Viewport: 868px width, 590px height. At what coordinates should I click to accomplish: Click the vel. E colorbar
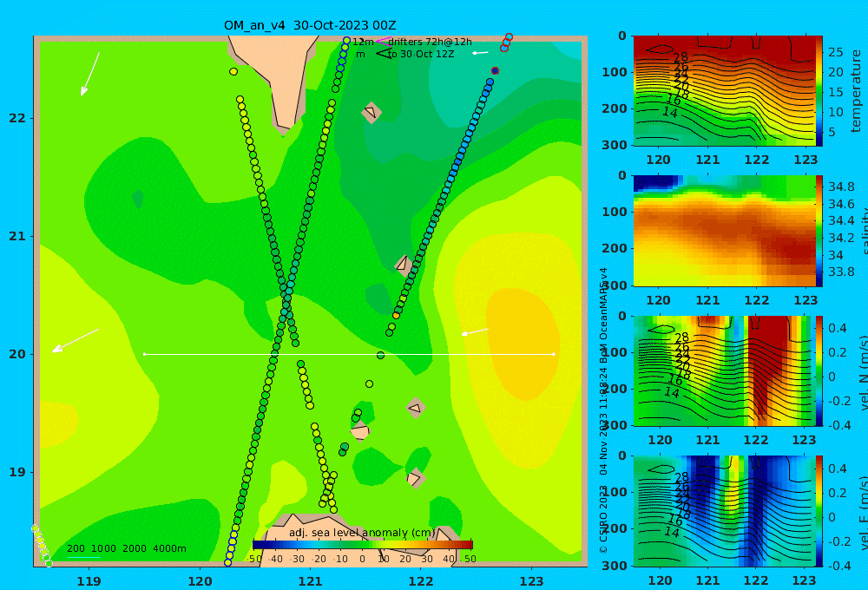(x=819, y=511)
